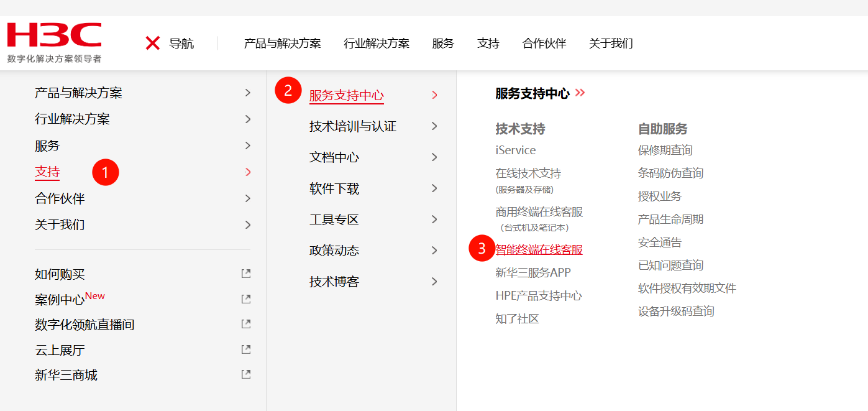Viewport: 868px width, 411px height.
Task: Open 软件授权有效期文件 link
Action: click(687, 288)
